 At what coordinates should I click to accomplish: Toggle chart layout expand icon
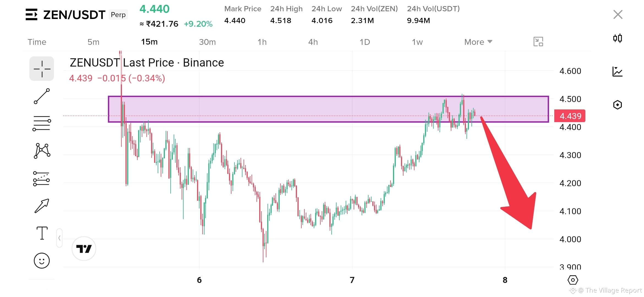pos(538,42)
